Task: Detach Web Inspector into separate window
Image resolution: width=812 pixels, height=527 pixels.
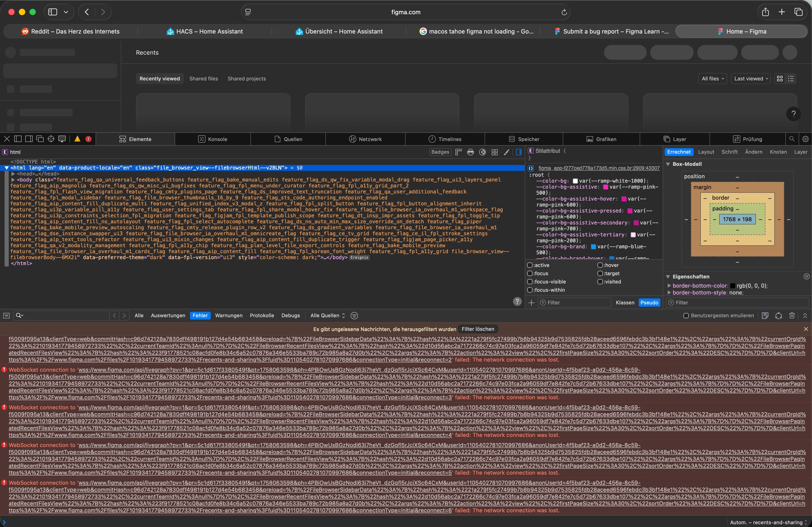Action: click(x=40, y=139)
